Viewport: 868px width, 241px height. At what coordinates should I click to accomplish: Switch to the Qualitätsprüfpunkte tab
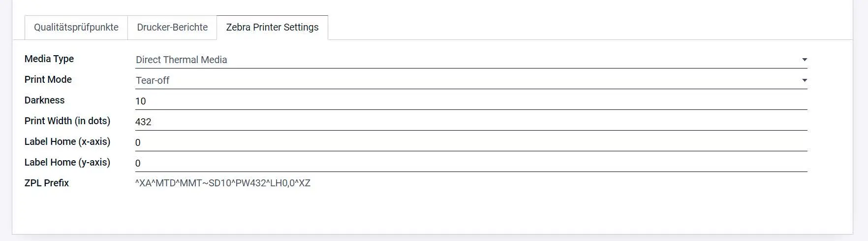[x=76, y=28]
